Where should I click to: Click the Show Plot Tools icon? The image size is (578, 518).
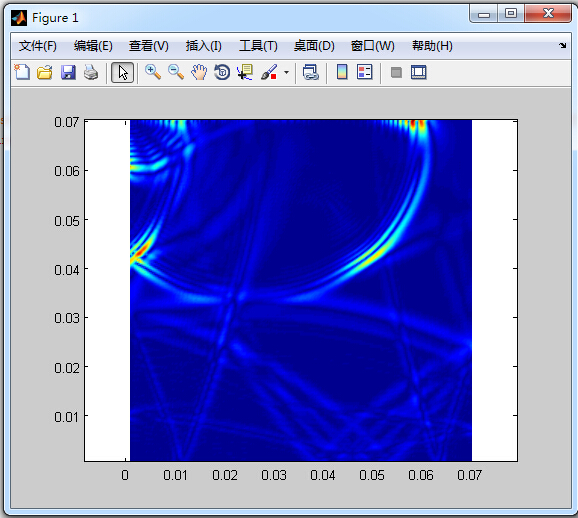[x=419, y=72]
